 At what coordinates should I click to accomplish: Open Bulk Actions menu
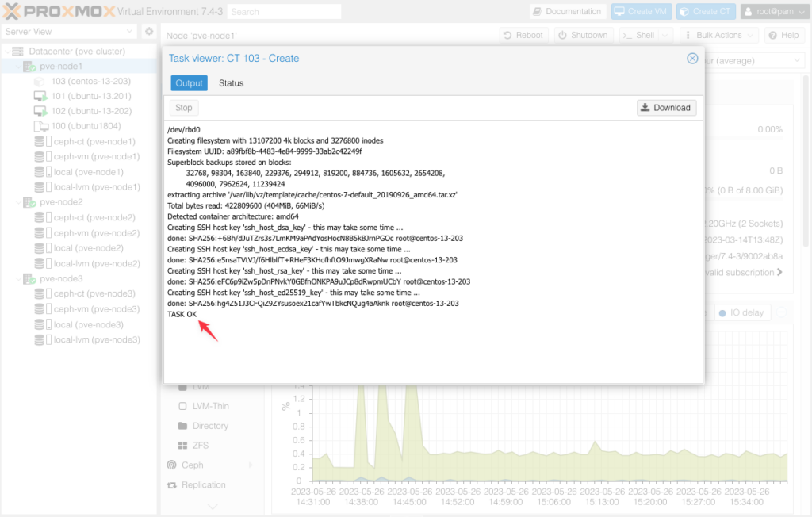point(718,35)
